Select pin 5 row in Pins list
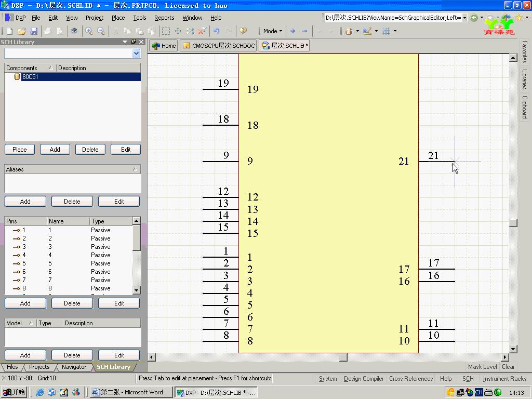532x399 pixels. pos(69,263)
